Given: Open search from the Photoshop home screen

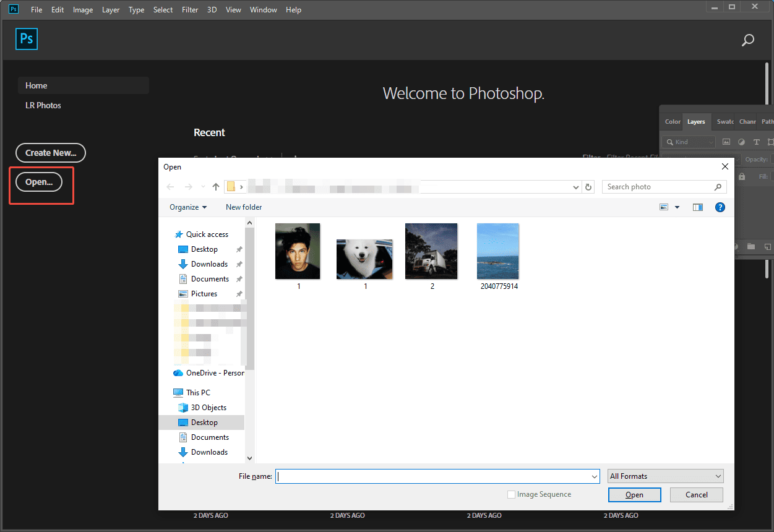Looking at the screenshot, I should tap(747, 39).
